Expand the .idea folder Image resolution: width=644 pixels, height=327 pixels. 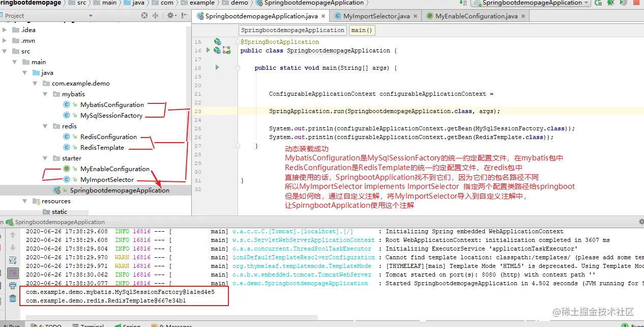pos(5,30)
